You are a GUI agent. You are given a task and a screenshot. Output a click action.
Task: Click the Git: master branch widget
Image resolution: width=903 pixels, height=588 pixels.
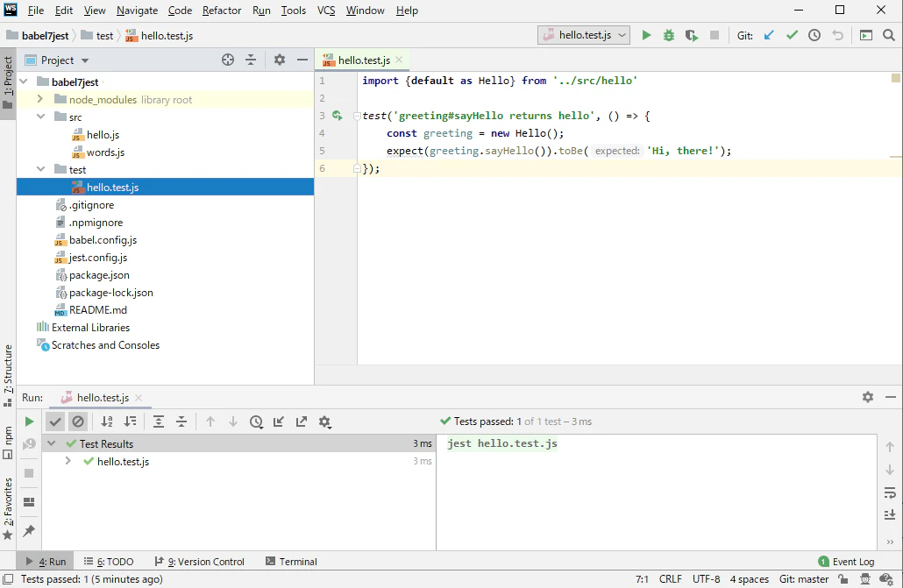803,579
